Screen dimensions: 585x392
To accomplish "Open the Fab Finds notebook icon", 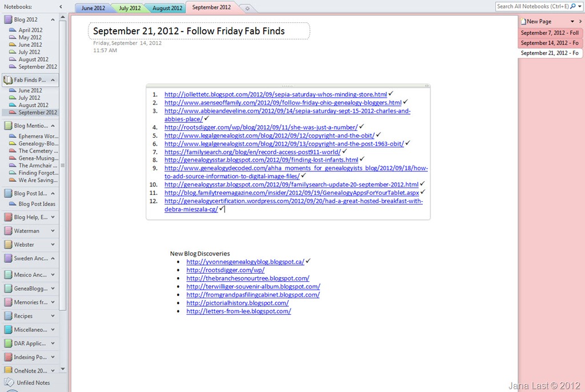I will click(x=8, y=80).
